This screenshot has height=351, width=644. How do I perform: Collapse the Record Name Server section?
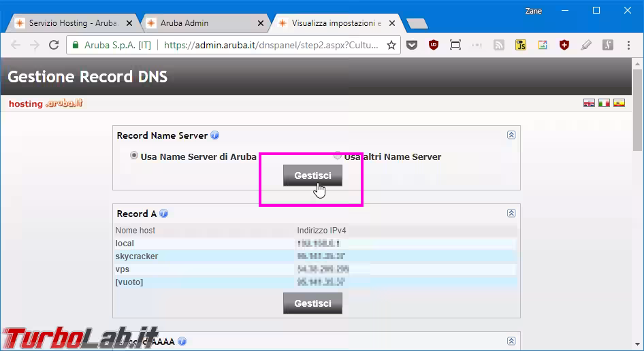coord(511,135)
